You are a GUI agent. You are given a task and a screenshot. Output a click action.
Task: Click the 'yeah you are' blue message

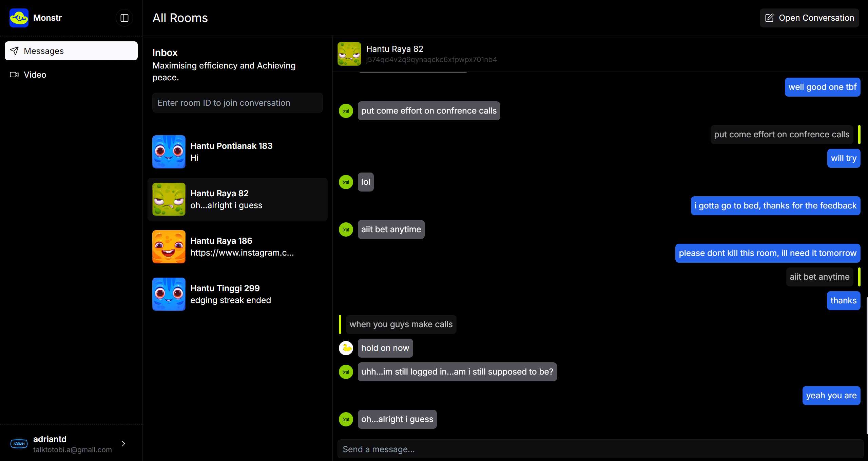[x=831, y=396]
